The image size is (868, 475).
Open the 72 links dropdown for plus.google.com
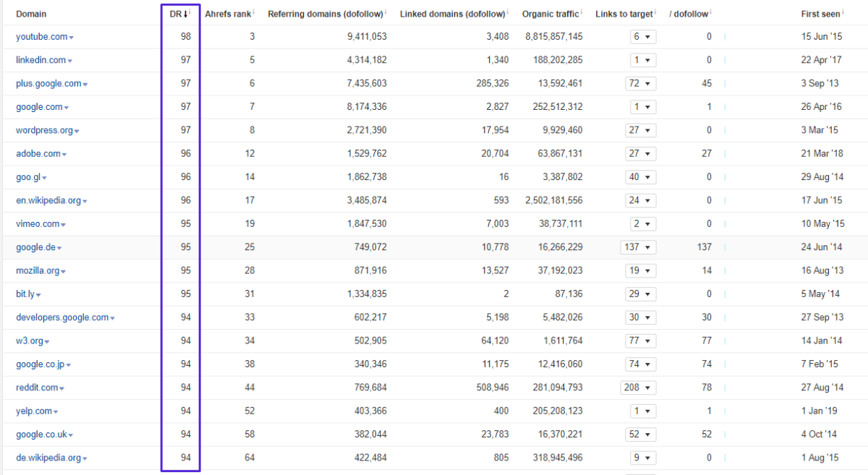click(640, 84)
